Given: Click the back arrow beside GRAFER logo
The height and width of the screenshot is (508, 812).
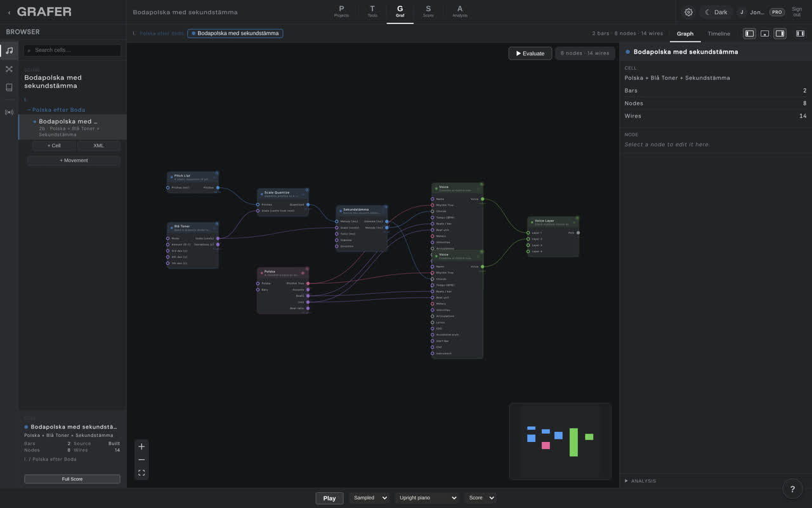Looking at the screenshot, I should (x=9, y=12).
